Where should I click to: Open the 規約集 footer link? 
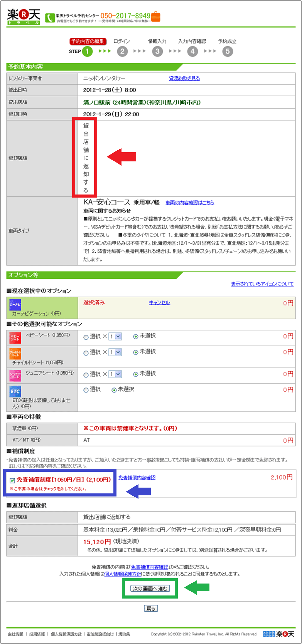pyautogui.click(x=124, y=634)
